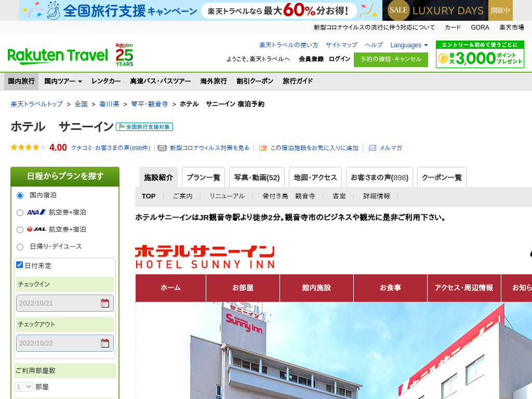Switch to the 施設紹介 tab
Screen dimensions: 532x399
[158, 177]
